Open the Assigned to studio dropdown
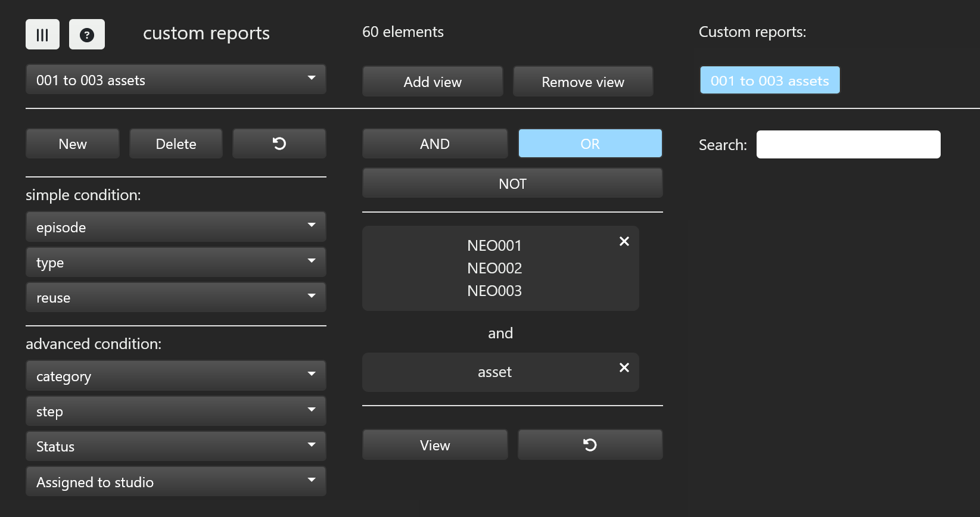This screenshot has width=980, height=517. pyautogui.click(x=176, y=481)
